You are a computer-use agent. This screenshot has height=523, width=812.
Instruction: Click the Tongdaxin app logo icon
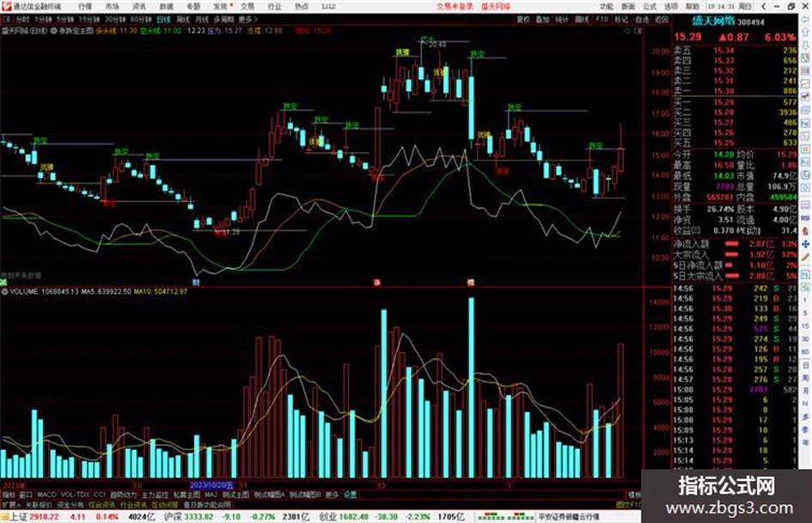point(6,7)
